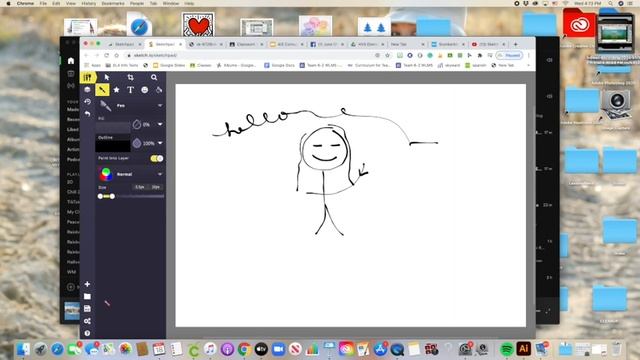Click the plus new sketch icon
This screenshot has width=640, height=360.
pyautogui.click(x=87, y=284)
